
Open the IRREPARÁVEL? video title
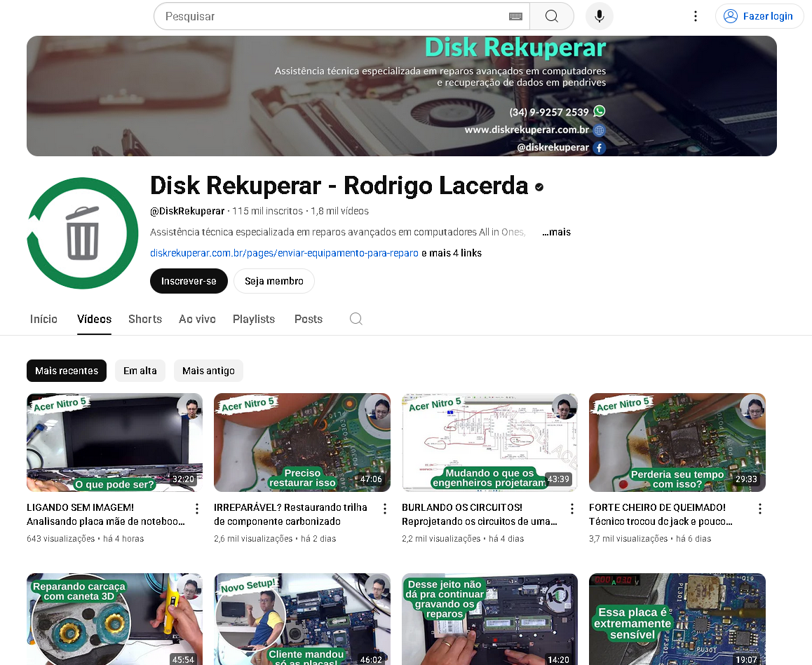[290, 514]
